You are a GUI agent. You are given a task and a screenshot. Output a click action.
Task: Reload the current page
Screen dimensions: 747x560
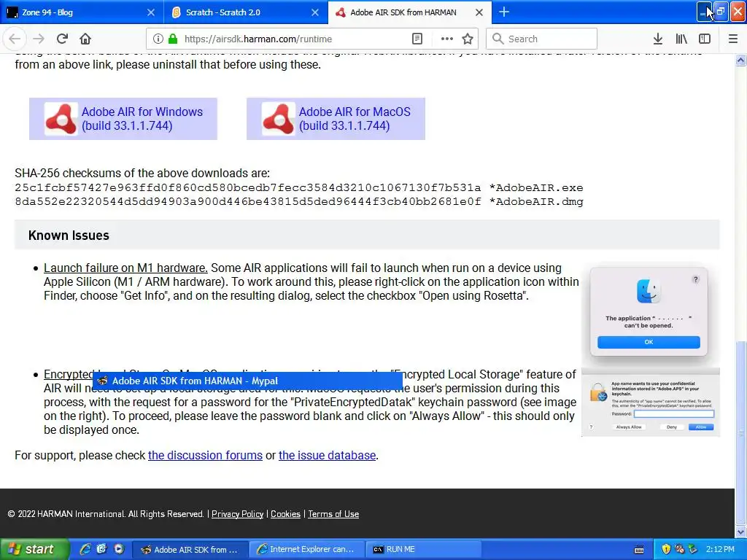pos(62,39)
